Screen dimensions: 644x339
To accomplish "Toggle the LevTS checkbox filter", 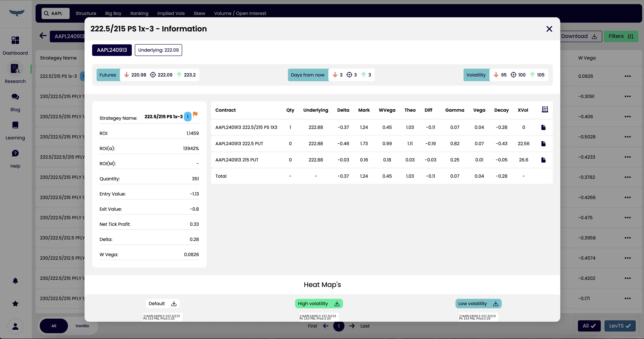I will click(x=620, y=326).
